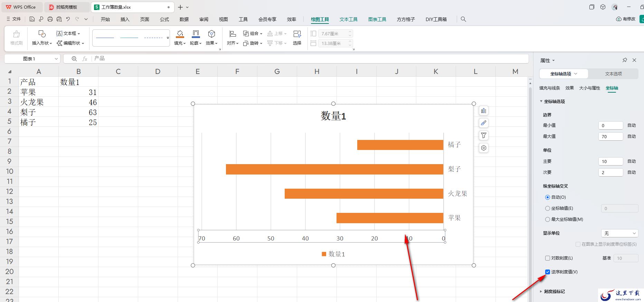The image size is (644, 302).
Task: Open the Name Box dropdown arrow
Action: click(x=56, y=59)
